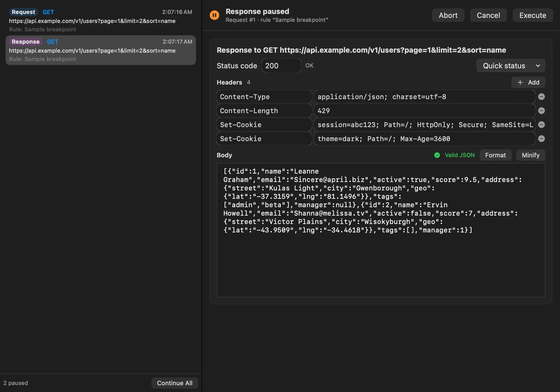Click the 'Headers' section label
Image resolution: width=560 pixels, height=392 pixels.
tap(229, 82)
